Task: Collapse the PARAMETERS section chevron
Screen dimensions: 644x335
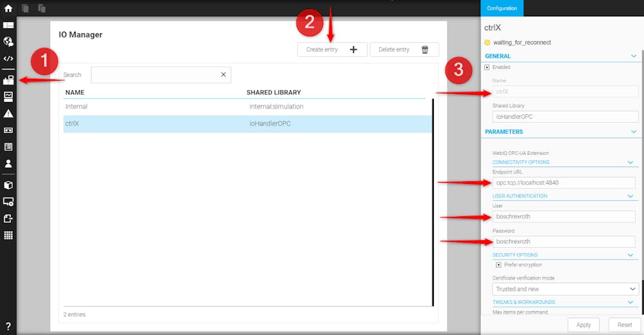Action: pos(634,132)
